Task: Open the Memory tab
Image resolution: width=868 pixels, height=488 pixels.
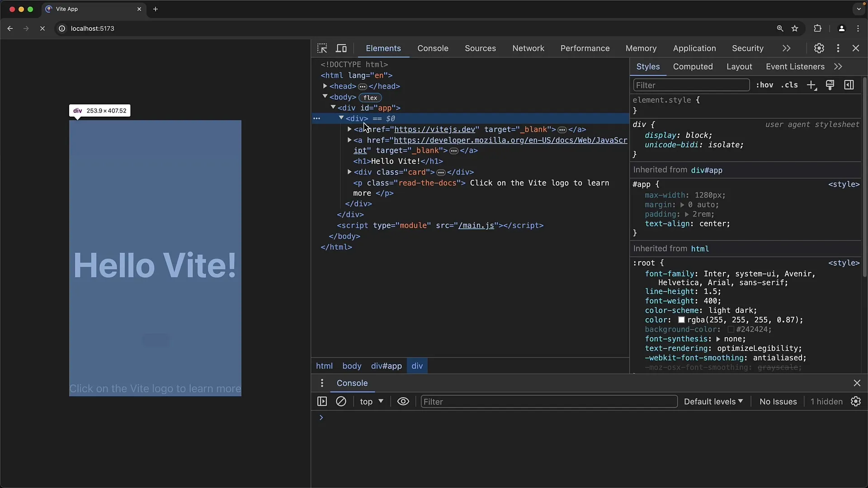Action: [641, 48]
